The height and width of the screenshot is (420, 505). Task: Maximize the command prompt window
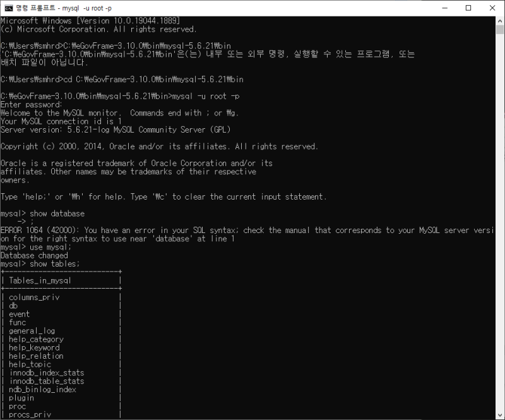tap(468, 8)
